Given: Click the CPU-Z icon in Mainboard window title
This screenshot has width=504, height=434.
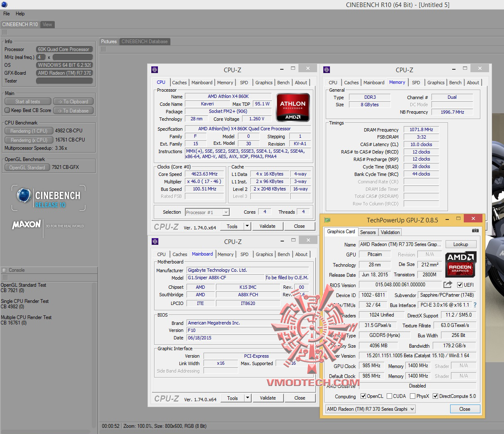Looking at the screenshot, I should tap(155, 241).
